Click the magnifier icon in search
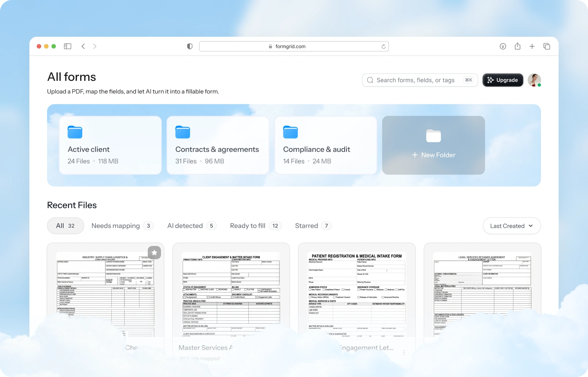The height and width of the screenshot is (377, 588). coord(370,80)
